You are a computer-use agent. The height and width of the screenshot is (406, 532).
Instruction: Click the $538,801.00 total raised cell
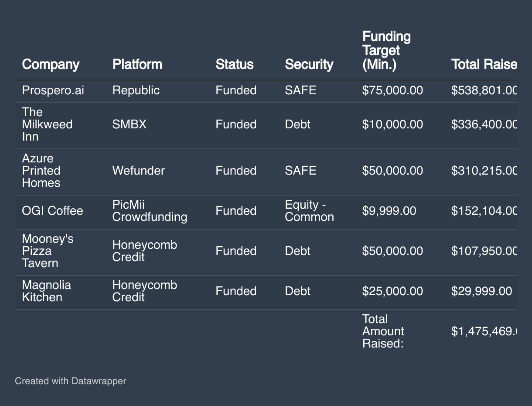[484, 90]
